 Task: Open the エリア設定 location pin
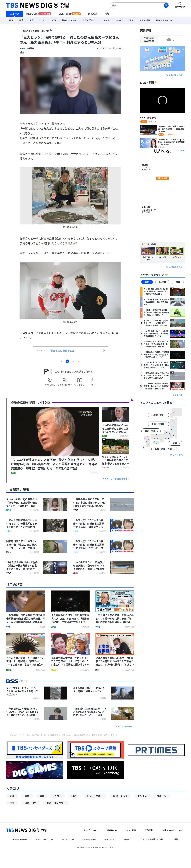click(180, 4)
